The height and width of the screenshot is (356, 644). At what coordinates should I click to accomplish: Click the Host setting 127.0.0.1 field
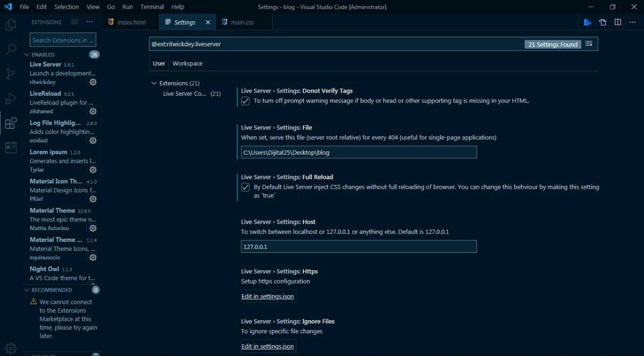pyautogui.click(x=359, y=247)
